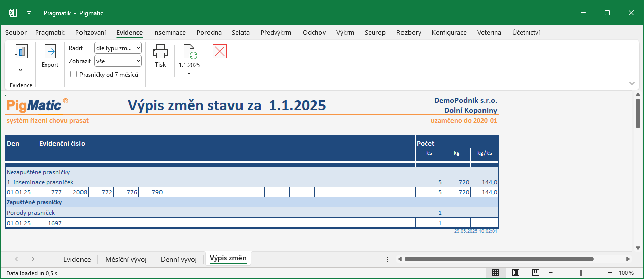The image size is (644, 279).
Task: Click the vertical scrollbar thumb
Action: click(638, 114)
